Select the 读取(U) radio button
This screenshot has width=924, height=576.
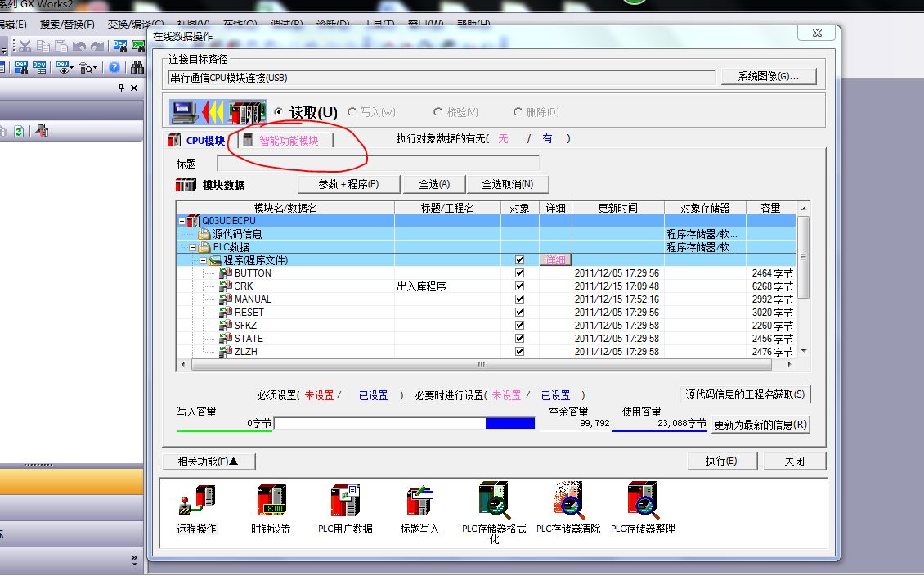point(279,112)
